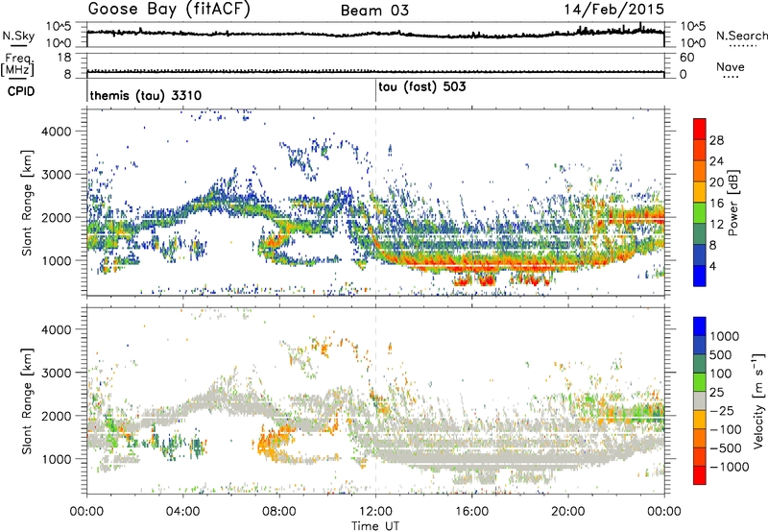Viewport: 768px width, 532px height.
Task: Click the 'tau (fast) 503' CPID text
Action: pyautogui.click(x=422, y=87)
